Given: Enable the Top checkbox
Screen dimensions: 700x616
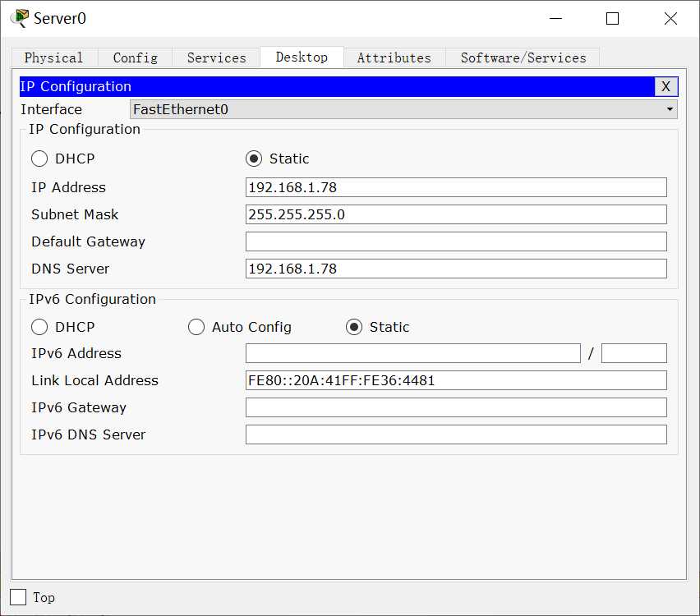Looking at the screenshot, I should pyautogui.click(x=18, y=597).
